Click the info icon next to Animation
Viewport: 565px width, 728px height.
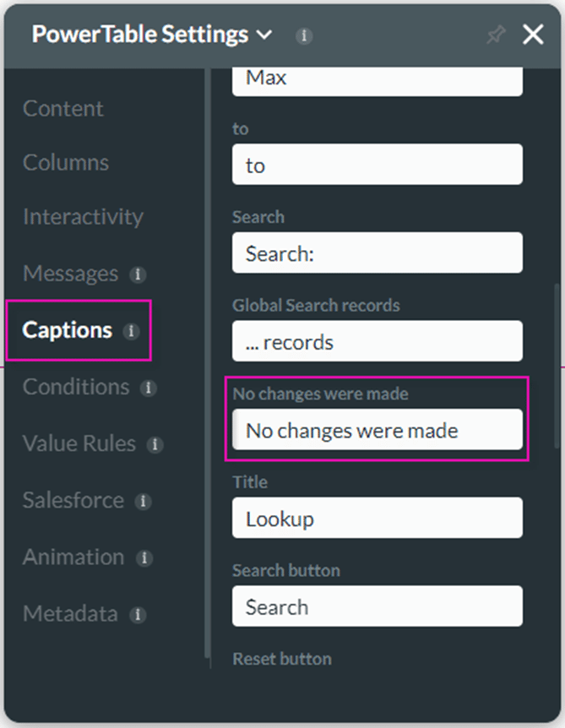pos(144,558)
